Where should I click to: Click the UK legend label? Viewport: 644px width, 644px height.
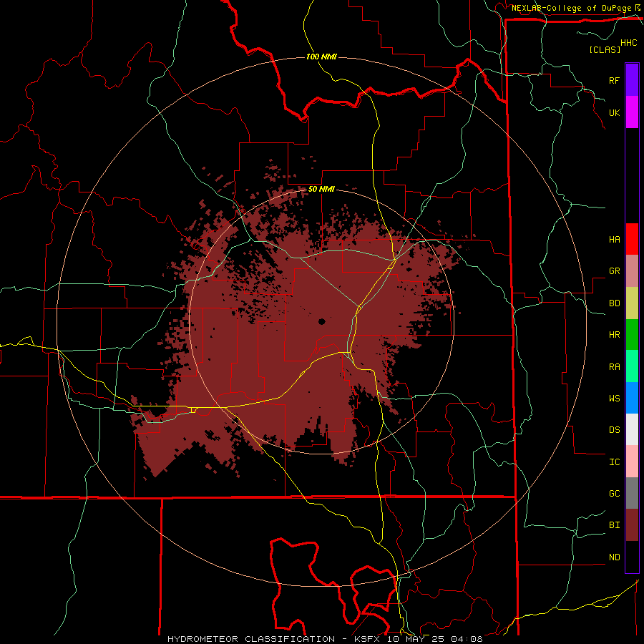coord(614,112)
